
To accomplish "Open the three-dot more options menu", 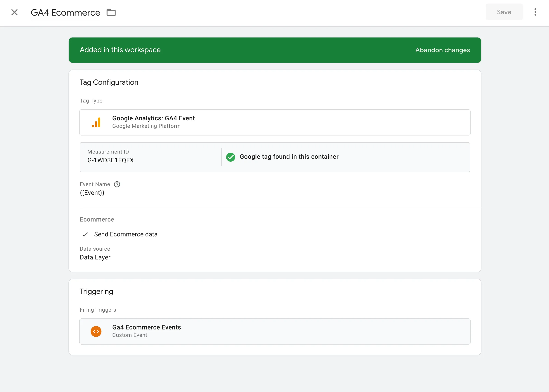I will click(535, 12).
